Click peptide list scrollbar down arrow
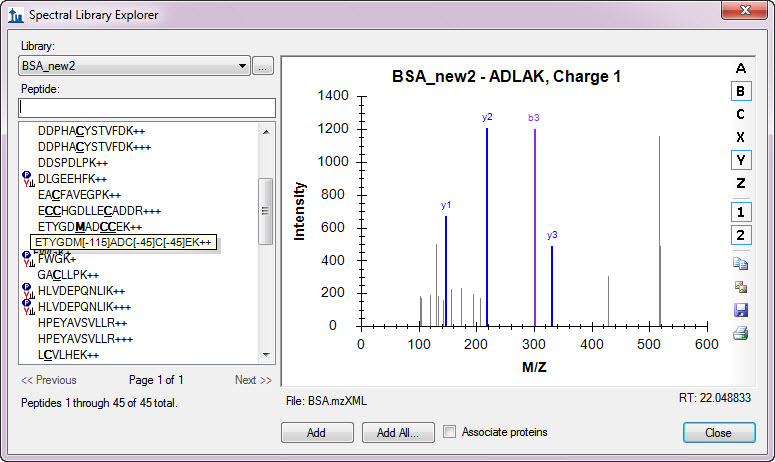The image size is (775, 462). click(x=266, y=354)
